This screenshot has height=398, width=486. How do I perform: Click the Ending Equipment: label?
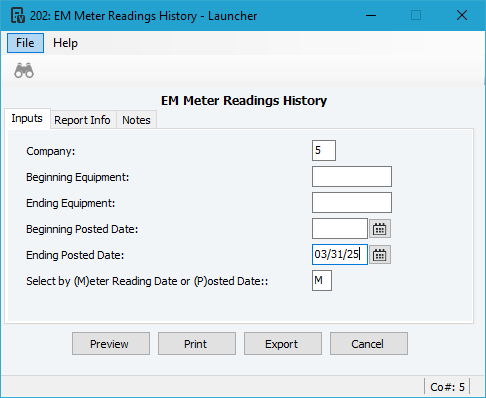(70, 203)
